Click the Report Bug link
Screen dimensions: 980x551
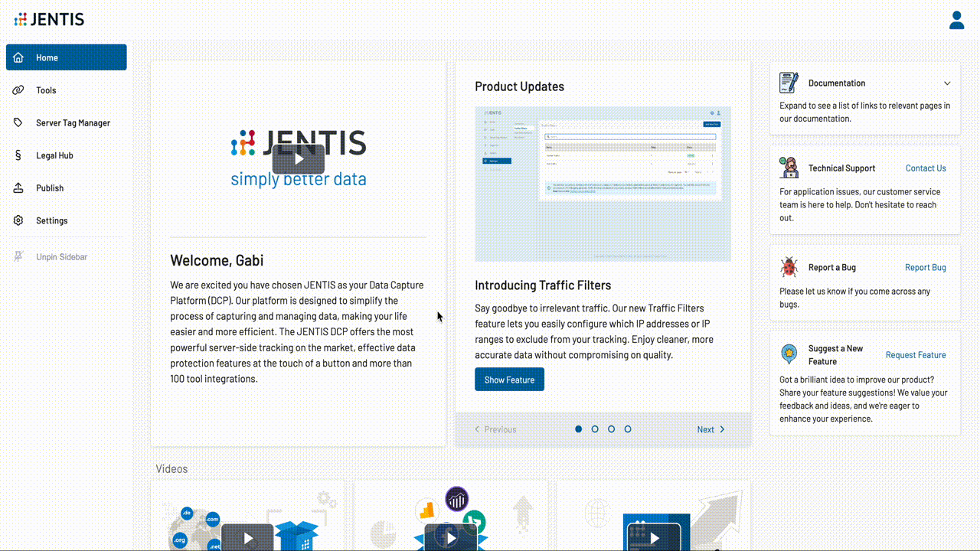pos(925,268)
